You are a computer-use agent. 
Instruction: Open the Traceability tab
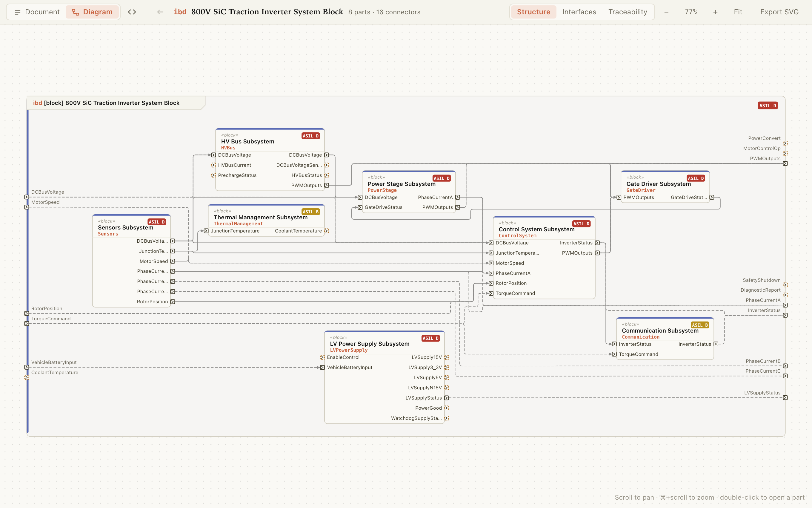click(628, 12)
